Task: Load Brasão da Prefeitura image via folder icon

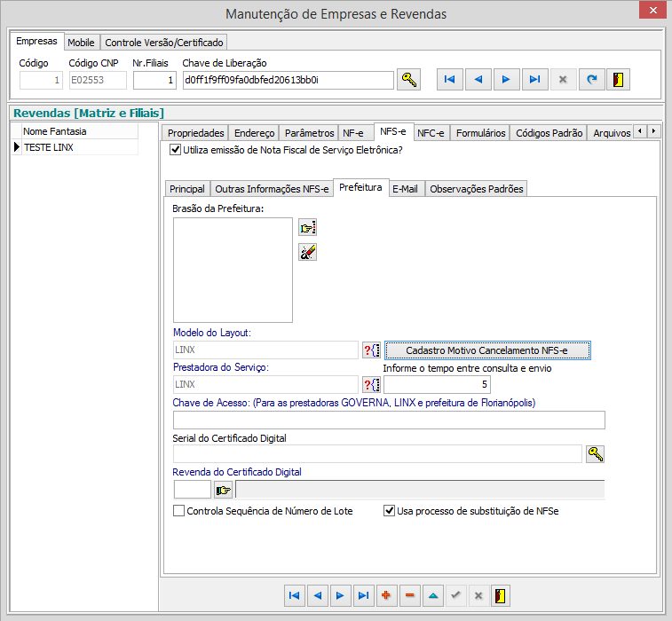Action: (x=308, y=227)
